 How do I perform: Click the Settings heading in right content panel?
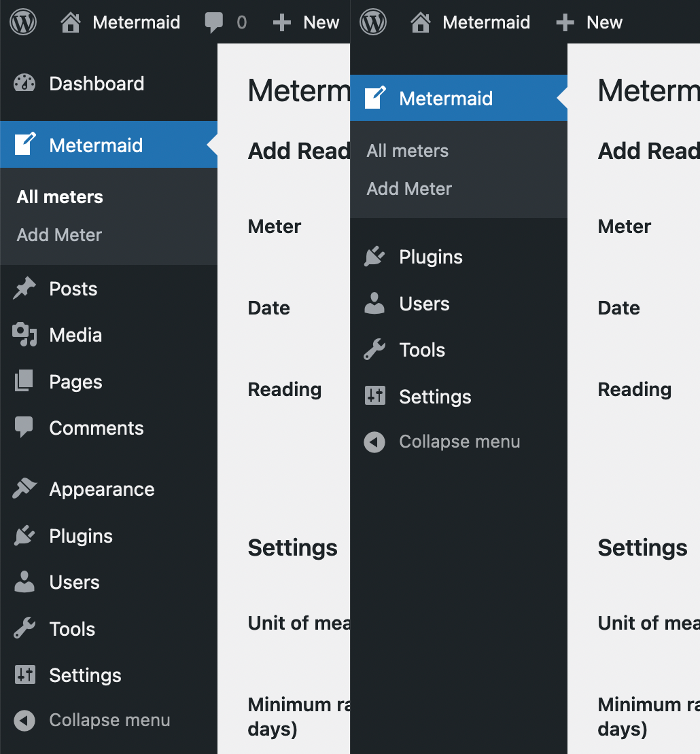[x=642, y=548]
